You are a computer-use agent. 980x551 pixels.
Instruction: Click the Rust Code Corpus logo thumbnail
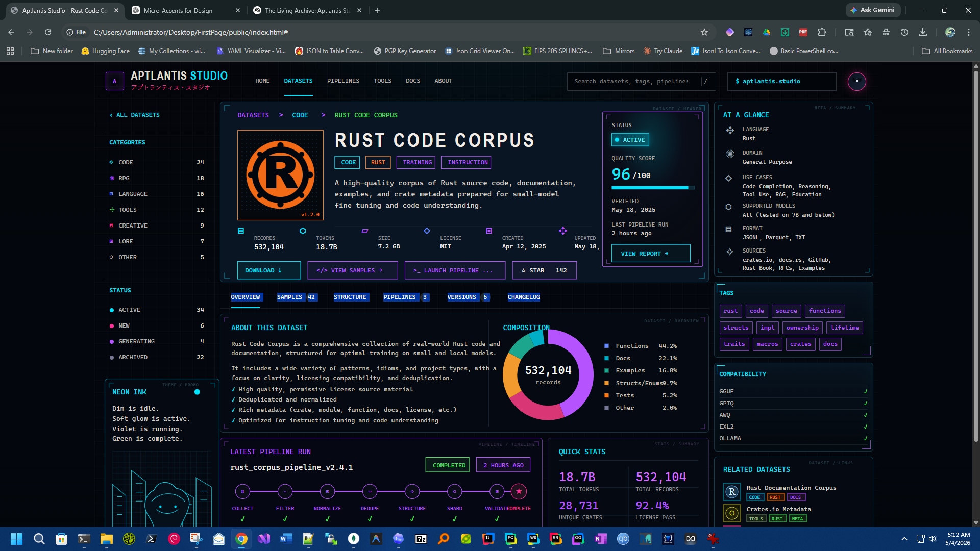pos(280,175)
